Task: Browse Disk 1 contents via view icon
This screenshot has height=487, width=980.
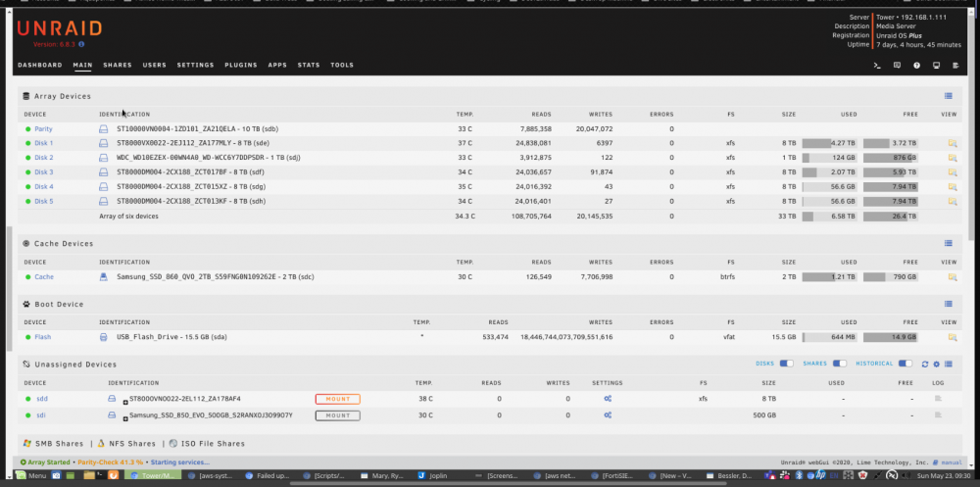Action: pos(952,143)
